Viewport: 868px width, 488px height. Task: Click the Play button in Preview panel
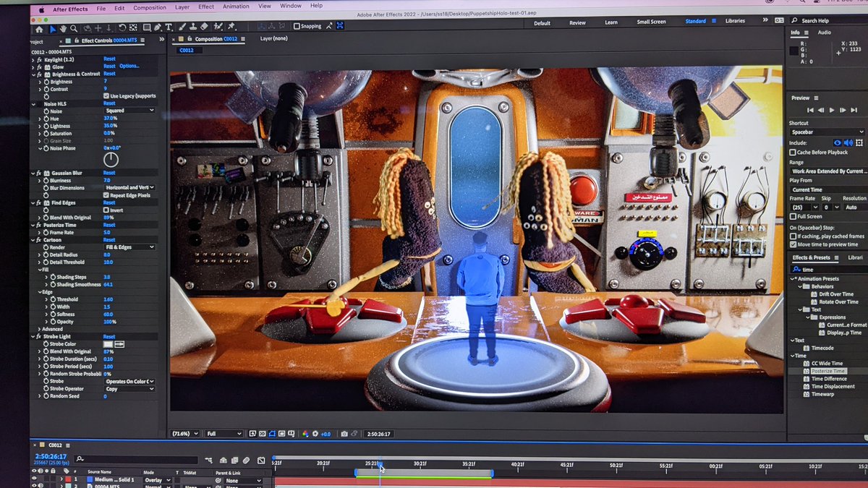[832, 110]
